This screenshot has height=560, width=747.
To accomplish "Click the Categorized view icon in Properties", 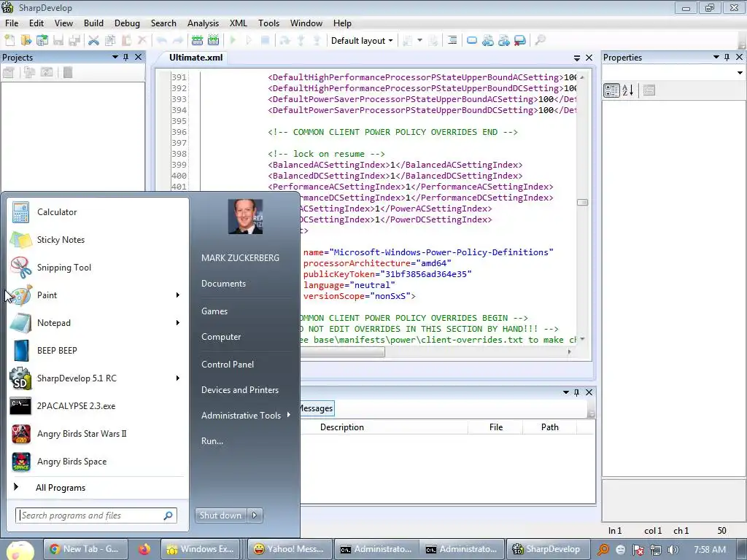I will pos(611,90).
